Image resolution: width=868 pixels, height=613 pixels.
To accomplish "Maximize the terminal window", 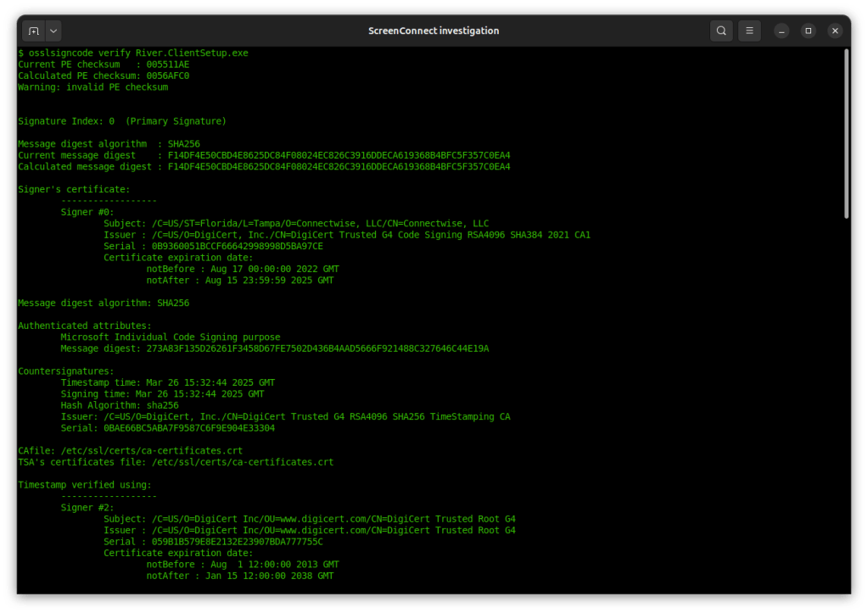I will (x=809, y=31).
